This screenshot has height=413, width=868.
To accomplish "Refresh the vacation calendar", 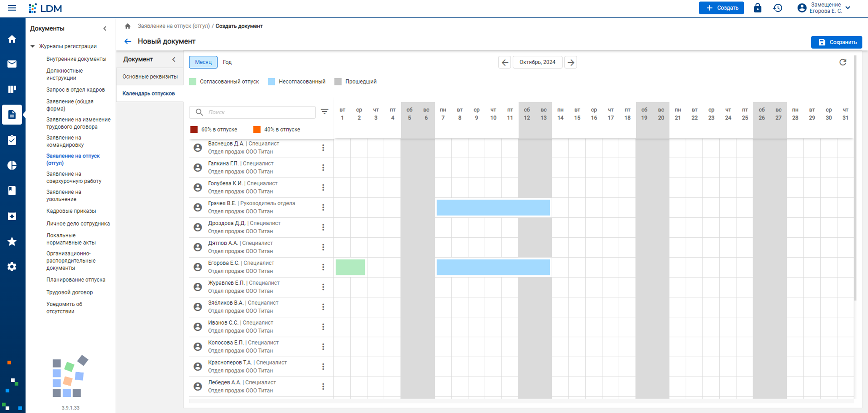I will click(x=843, y=62).
